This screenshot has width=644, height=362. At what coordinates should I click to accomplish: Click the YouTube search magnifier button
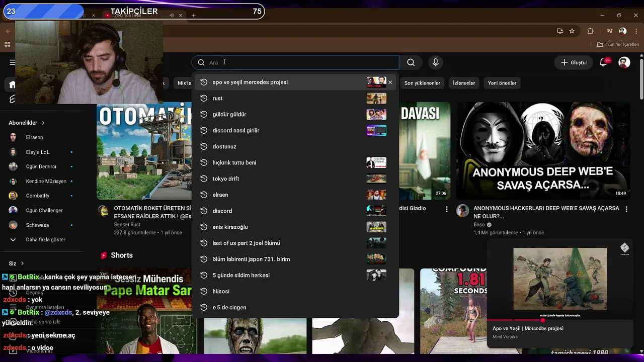point(411,62)
